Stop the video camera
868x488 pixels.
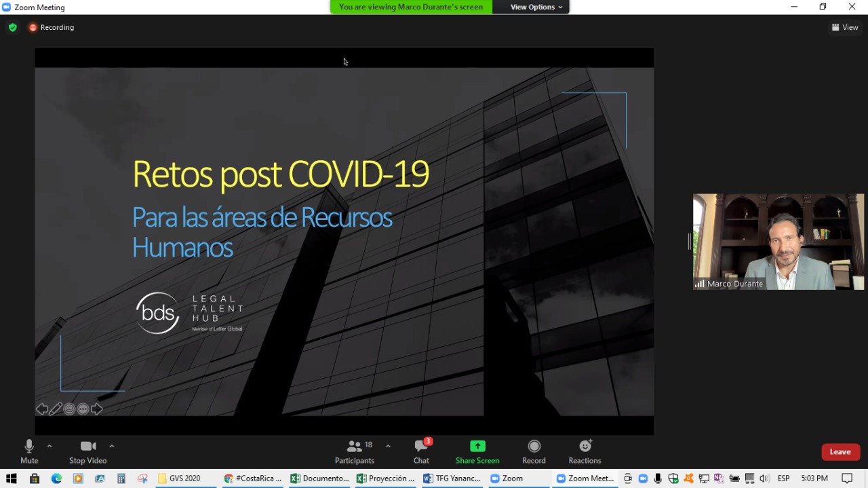[x=87, y=451]
